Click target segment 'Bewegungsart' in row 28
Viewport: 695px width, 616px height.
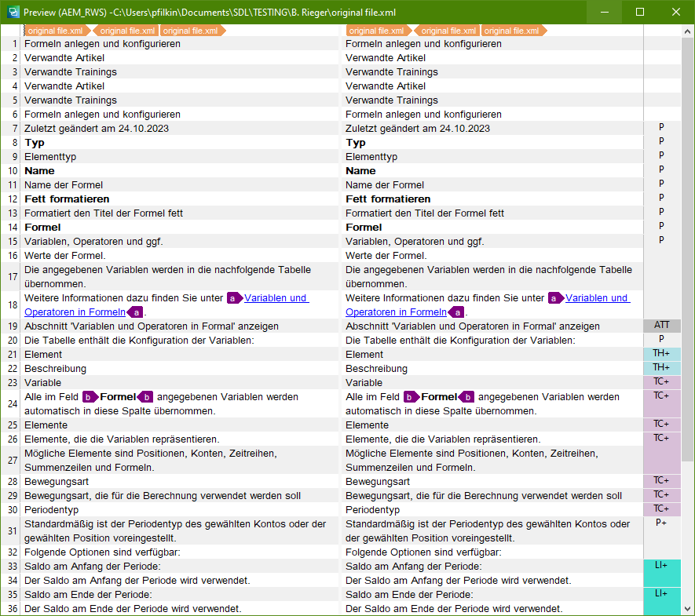click(x=378, y=481)
